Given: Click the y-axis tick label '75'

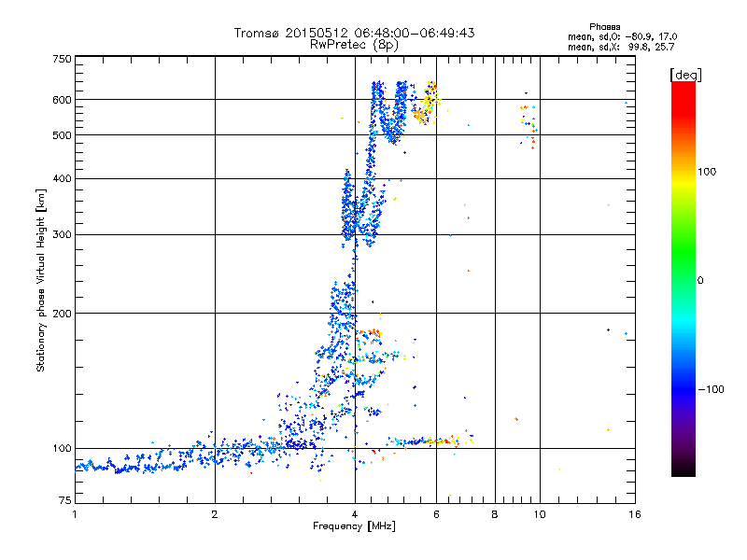Looking at the screenshot, I should tap(65, 500).
